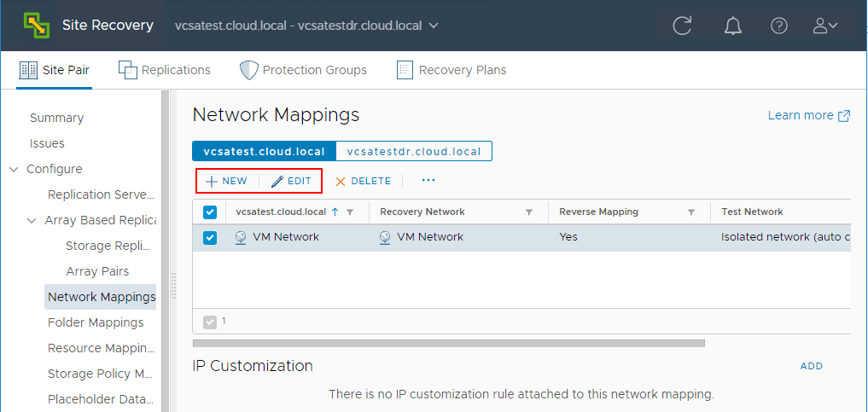This screenshot has width=868, height=412.
Task: Toggle the select-all checkbox in table header
Action: (210, 212)
